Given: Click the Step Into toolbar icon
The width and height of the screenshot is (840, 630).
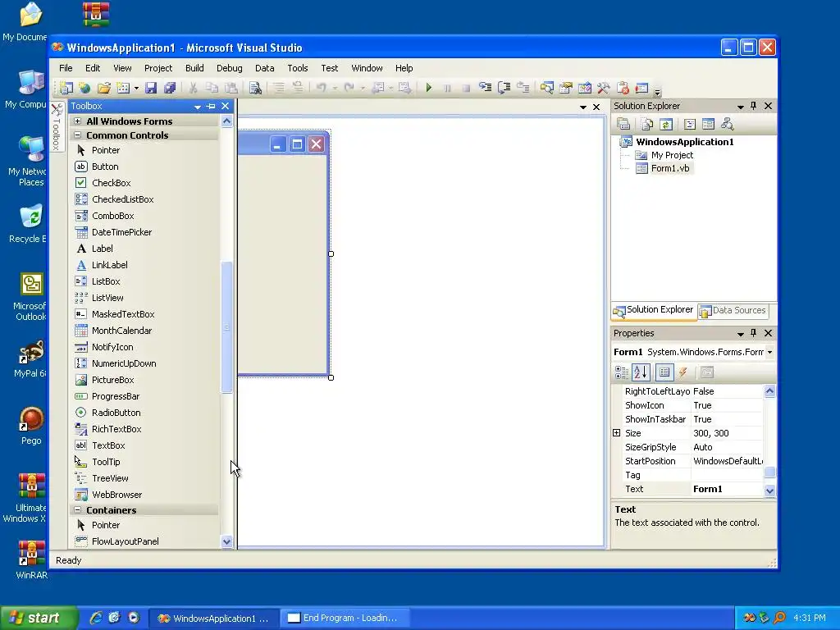Looking at the screenshot, I should (x=485, y=88).
